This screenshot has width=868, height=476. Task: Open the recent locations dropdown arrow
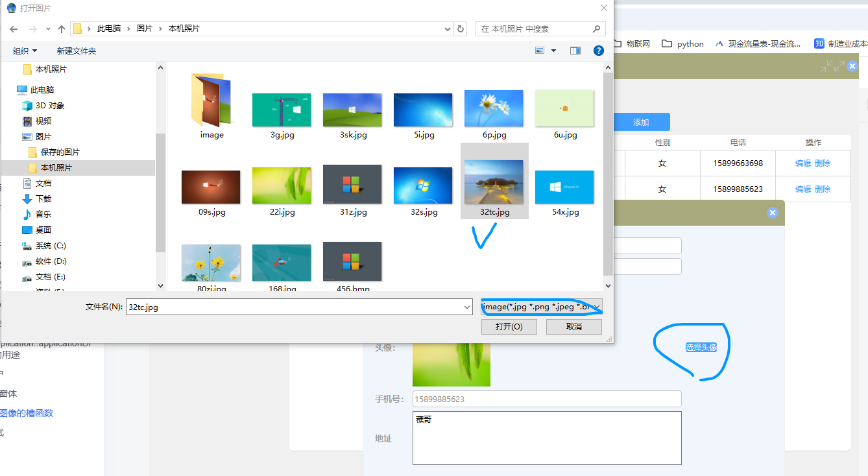(x=48, y=29)
